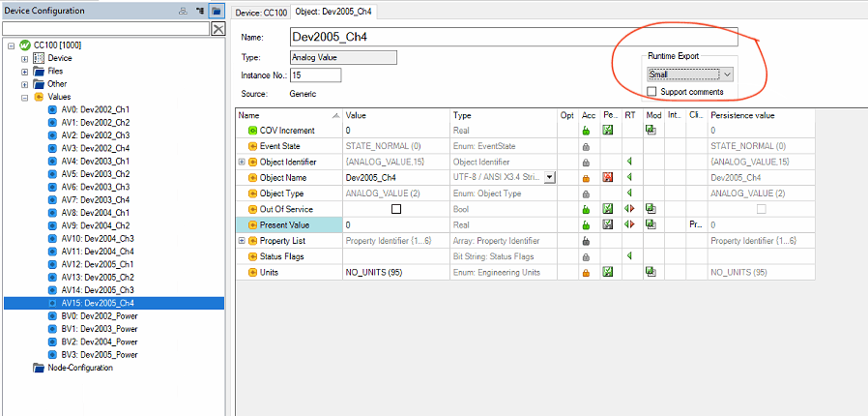This screenshot has width=868, height=416.
Task: Switch to the Device: CC100 tab
Action: [263, 13]
